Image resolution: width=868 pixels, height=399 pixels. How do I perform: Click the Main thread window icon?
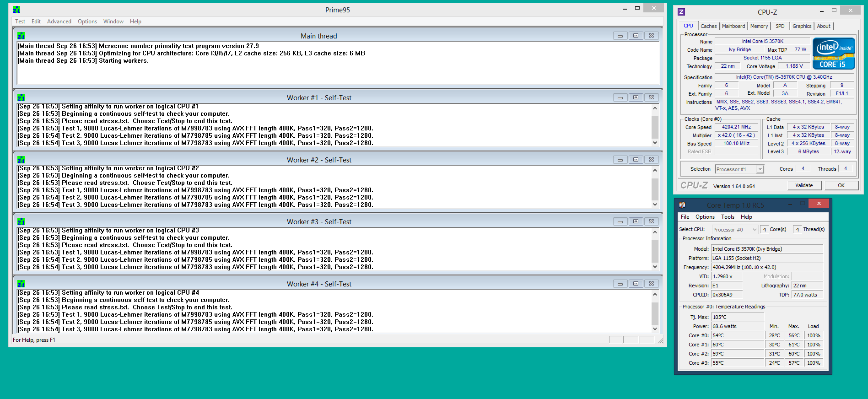pyautogui.click(x=21, y=36)
